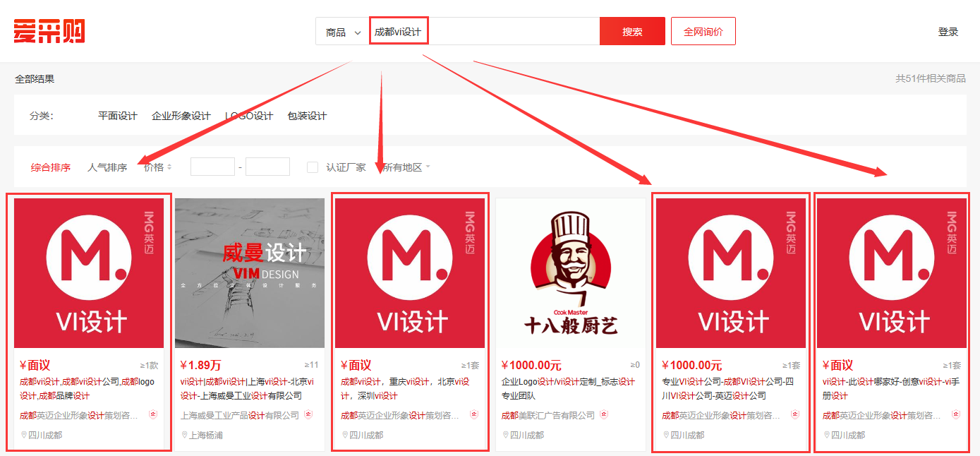This screenshot has height=456, width=980.
Task: Click the 共51件相关商品 result count
Action: tap(931, 79)
